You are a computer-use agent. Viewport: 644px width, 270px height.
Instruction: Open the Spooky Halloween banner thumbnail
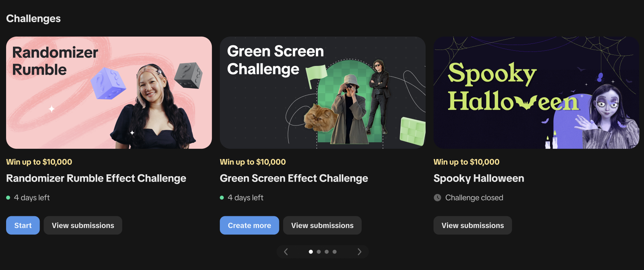537,93
